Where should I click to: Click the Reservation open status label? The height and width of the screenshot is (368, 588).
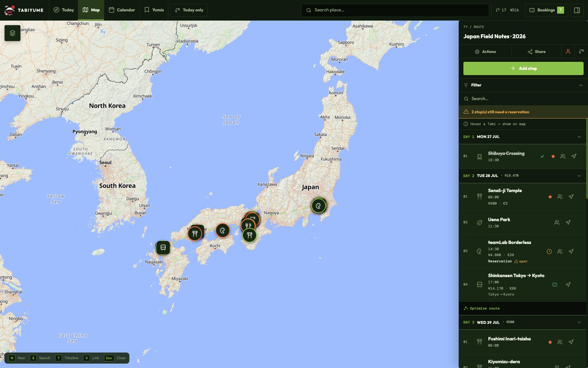click(x=508, y=261)
